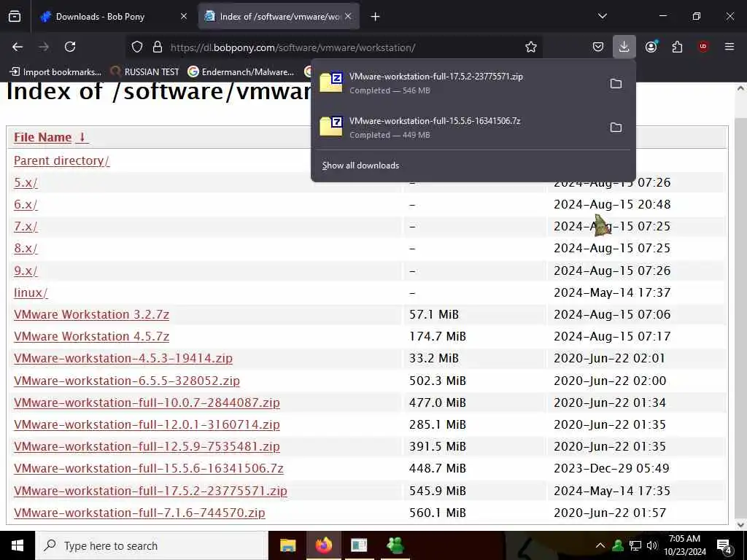The image size is (747, 560).
Task: Click the page vertical scrollbar
Action: [740, 306]
